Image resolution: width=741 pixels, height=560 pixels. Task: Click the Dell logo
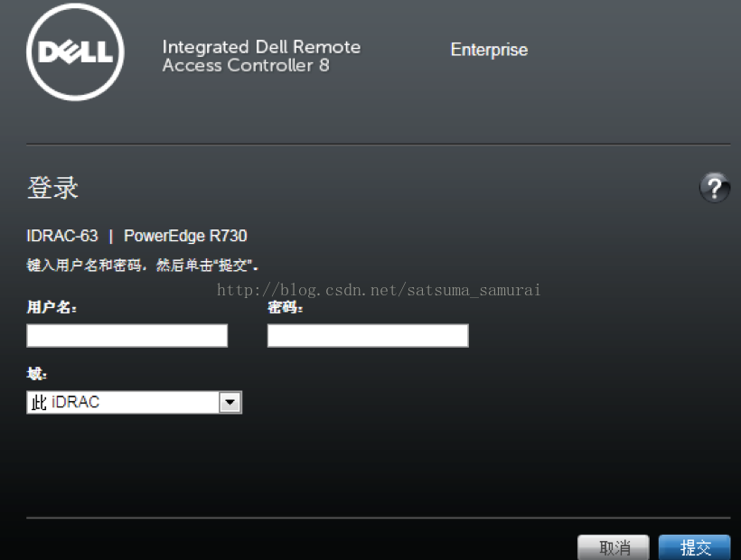tap(75, 52)
